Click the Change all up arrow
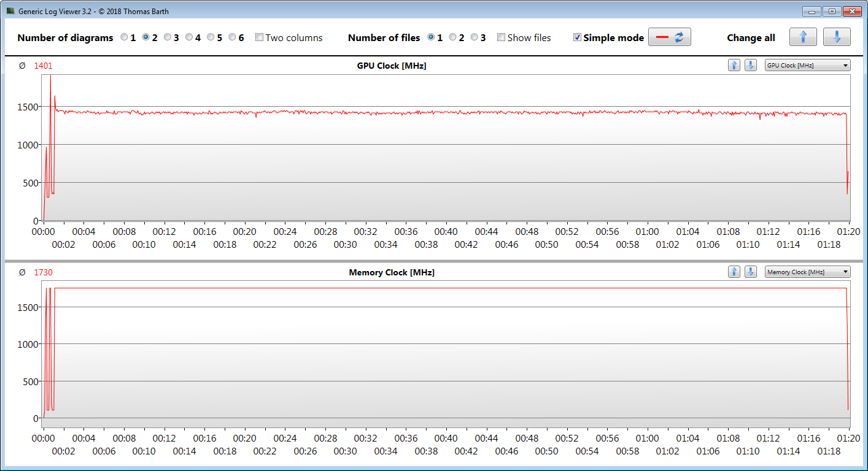Image resolution: width=868 pixels, height=471 pixels. (803, 37)
